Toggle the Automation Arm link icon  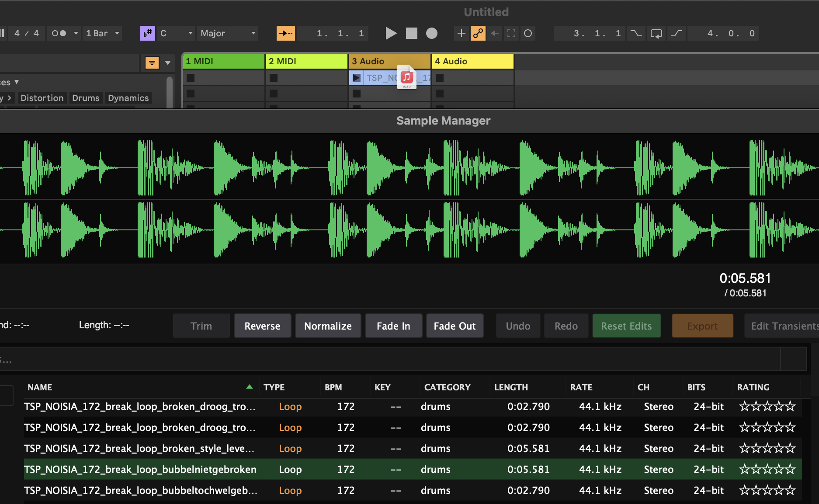click(478, 33)
